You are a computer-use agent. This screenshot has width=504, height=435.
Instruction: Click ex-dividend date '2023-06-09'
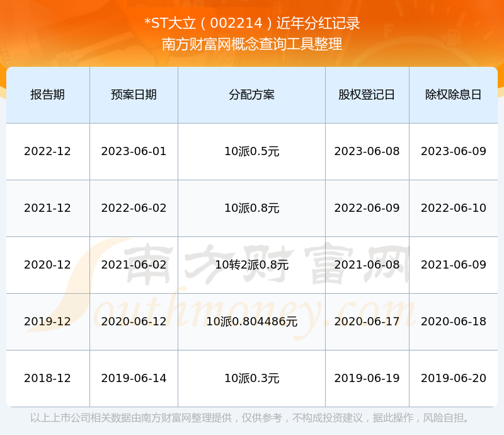point(453,151)
